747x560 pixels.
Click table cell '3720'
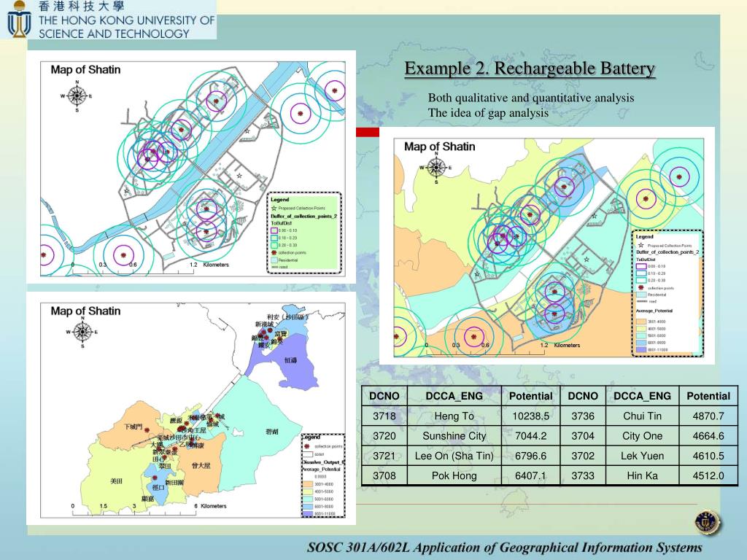(x=384, y=436)
